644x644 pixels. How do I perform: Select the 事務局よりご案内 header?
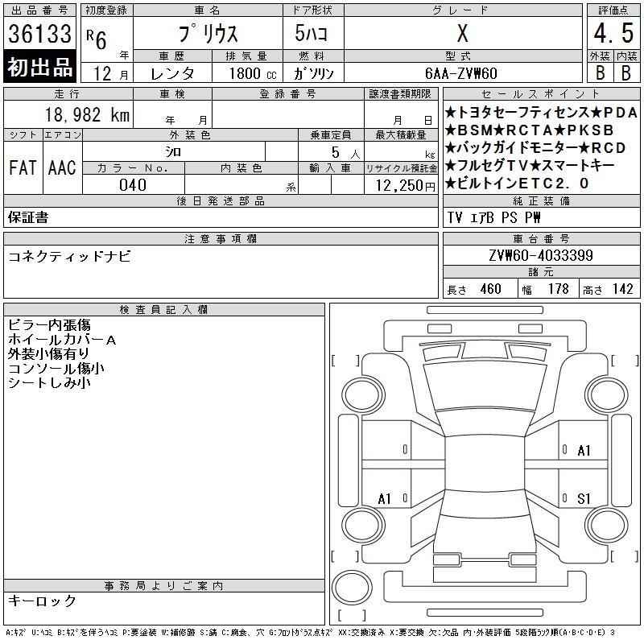pos(164,586)
